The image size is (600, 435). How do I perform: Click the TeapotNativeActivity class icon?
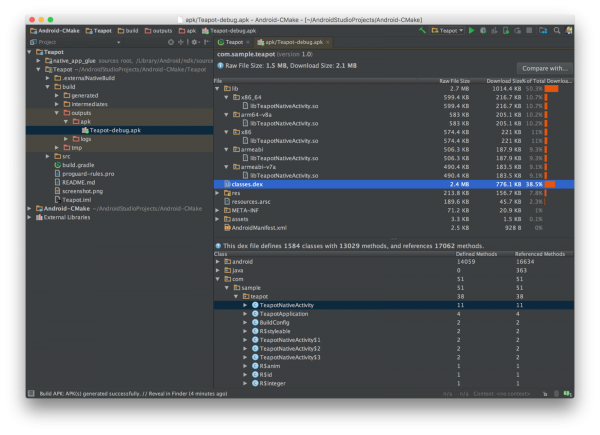click(x=255, y=304)
